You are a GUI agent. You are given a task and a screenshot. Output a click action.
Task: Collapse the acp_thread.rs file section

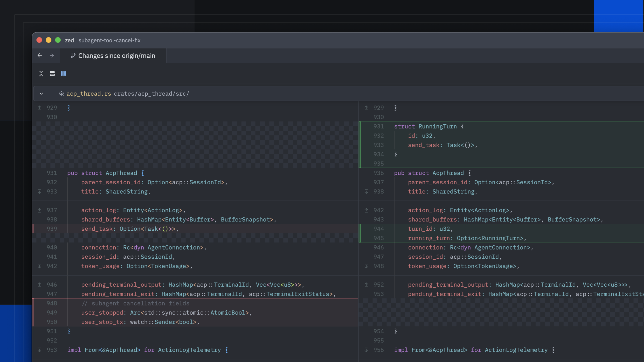[x=41, y=94]
